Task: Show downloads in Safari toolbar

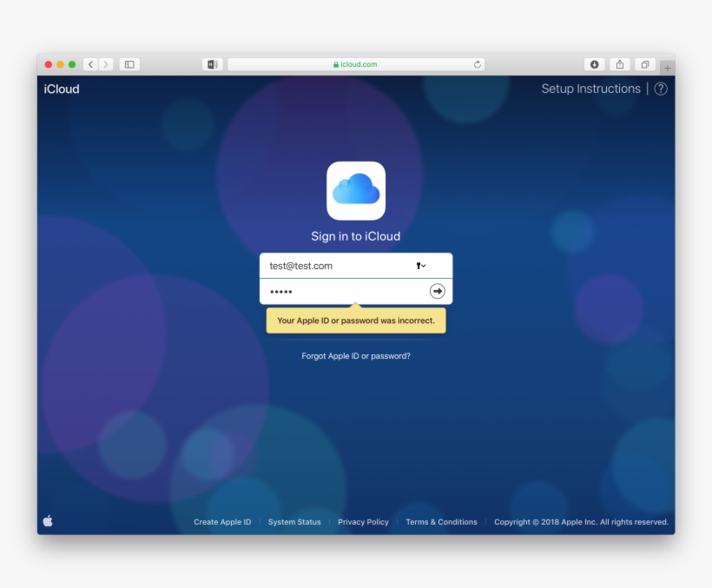Action: pyautogui.click(x=595, y=64)
